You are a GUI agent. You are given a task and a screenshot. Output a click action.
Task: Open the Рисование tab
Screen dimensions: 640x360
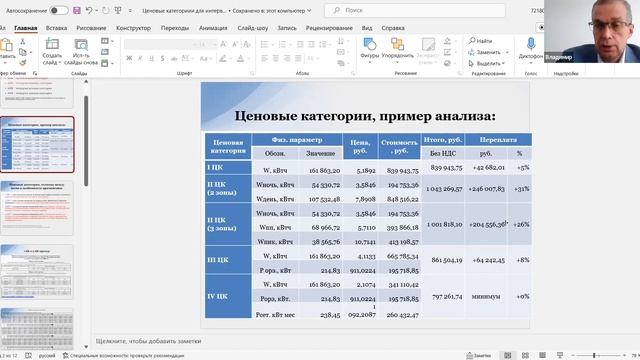[x=91, y=28]
